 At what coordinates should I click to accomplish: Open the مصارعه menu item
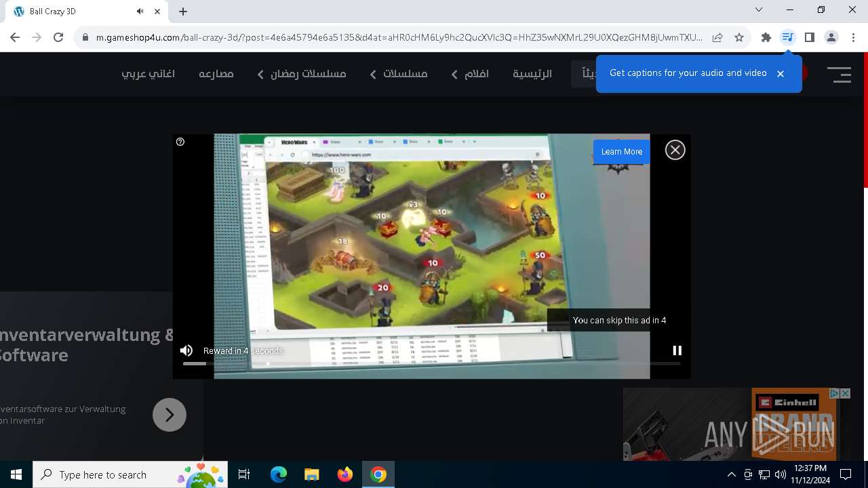click(x=216, y=74)
